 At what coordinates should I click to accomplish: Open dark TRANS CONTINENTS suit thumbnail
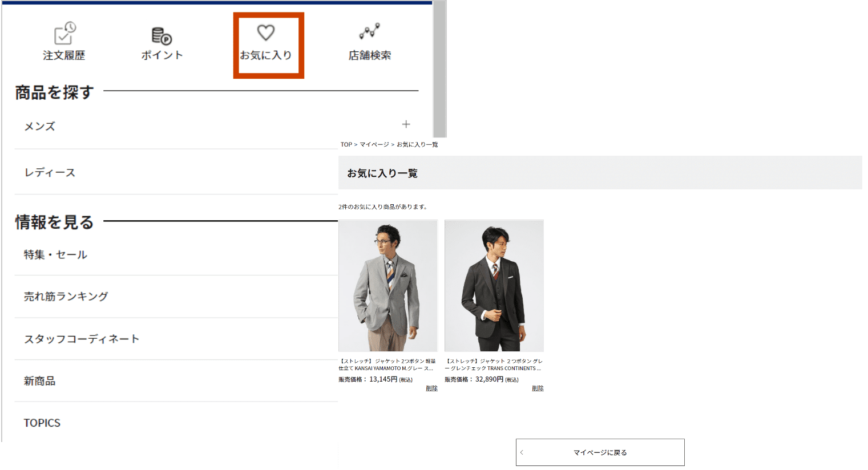(494, 286)
